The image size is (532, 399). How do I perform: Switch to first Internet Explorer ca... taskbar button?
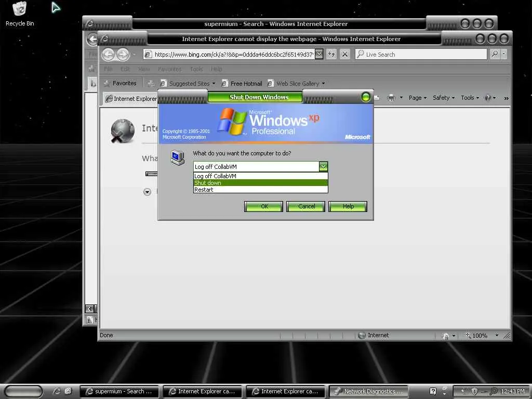pos(202,391)
